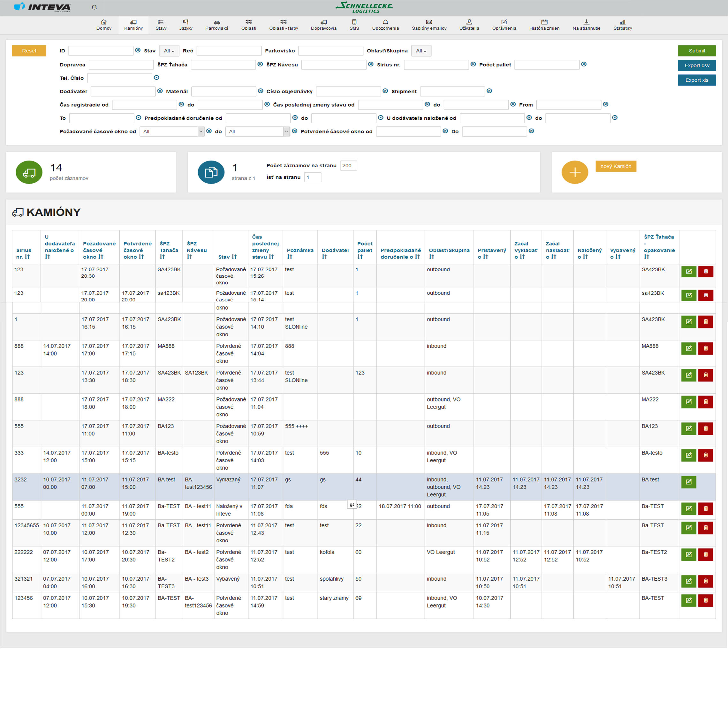Click the nový Kamión button

click(x=615, y=166)
